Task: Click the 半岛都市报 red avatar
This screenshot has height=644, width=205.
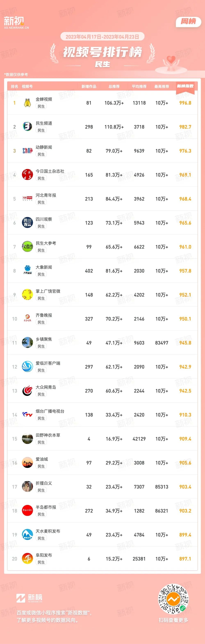Action: 27,511
